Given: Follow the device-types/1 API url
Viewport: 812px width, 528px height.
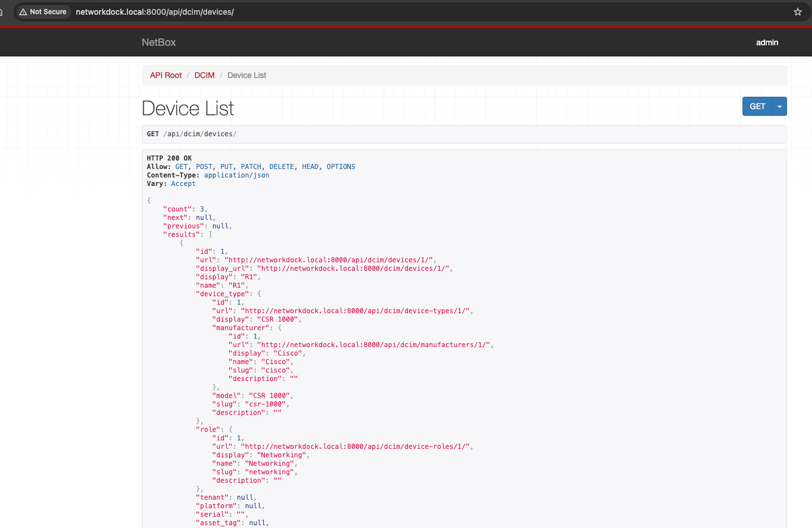Looking at the screenshot, I should pyautogui.click(x=356, y=311).
